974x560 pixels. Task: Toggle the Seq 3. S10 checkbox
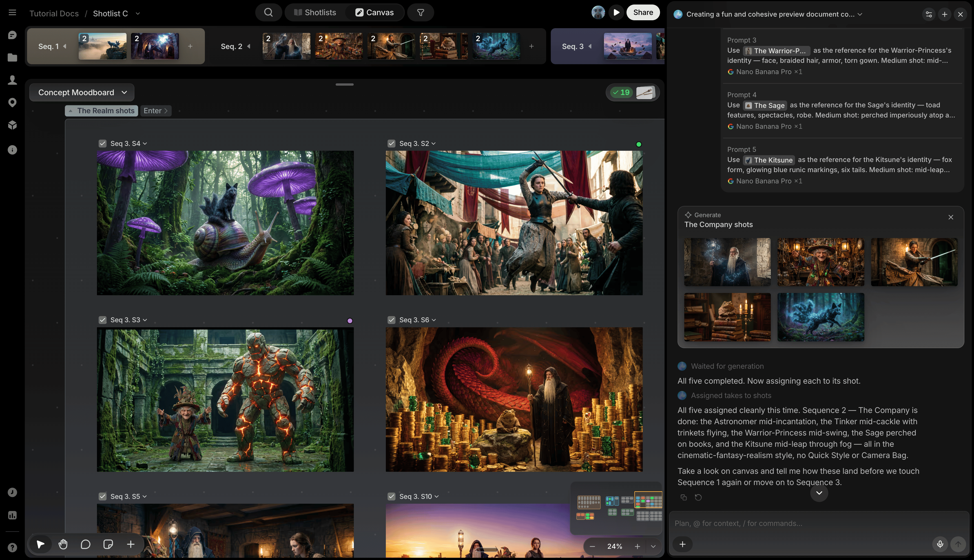point(391,497)
